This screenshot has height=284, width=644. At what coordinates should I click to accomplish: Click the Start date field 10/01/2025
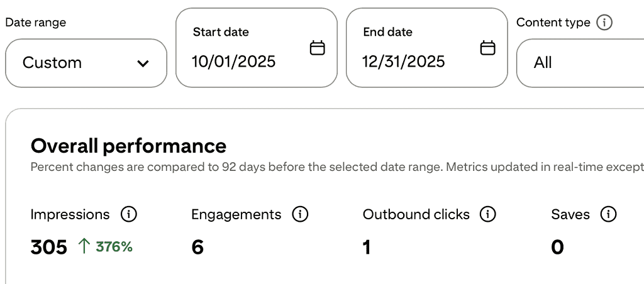coord(234,62)
